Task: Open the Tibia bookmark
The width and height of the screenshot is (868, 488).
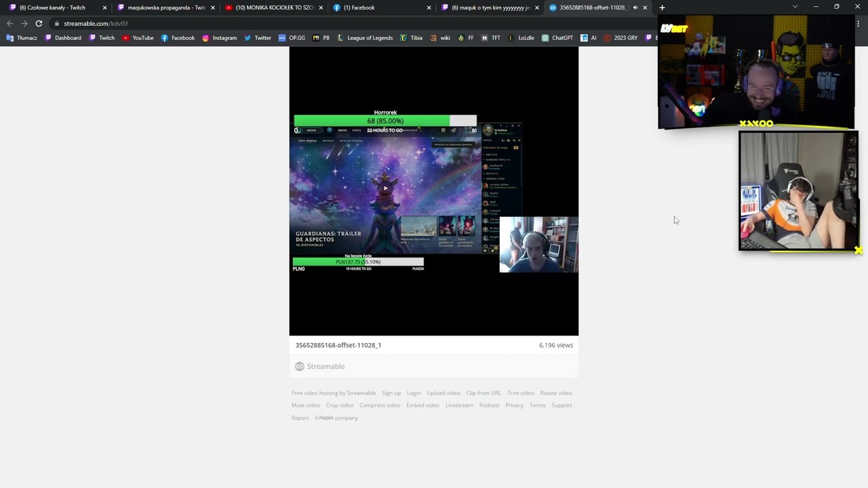Action: [x=411, y=38]
